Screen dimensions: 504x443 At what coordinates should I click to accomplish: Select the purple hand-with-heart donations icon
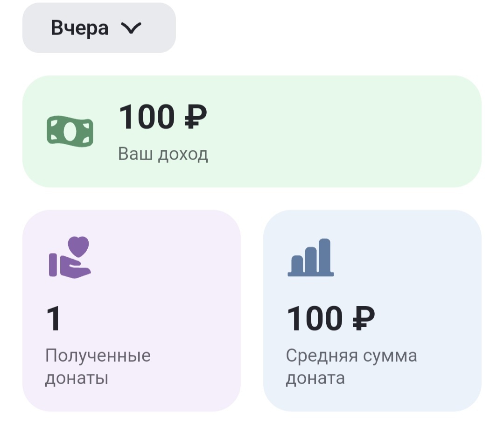(x=70, y=257)
